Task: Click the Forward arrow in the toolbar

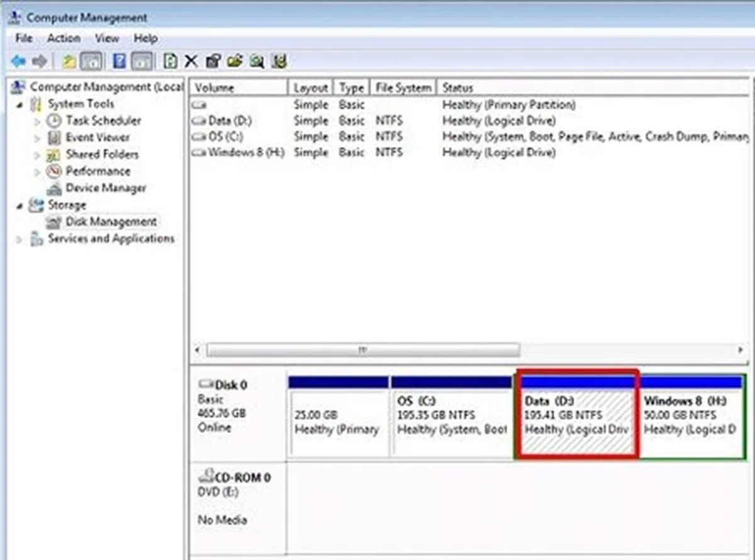Action: [x=39, y=61]
